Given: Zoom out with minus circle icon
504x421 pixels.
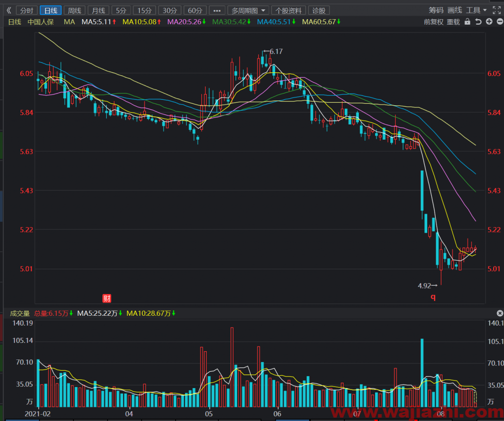Looking at the screenshot, I should (x=500, y=22).
